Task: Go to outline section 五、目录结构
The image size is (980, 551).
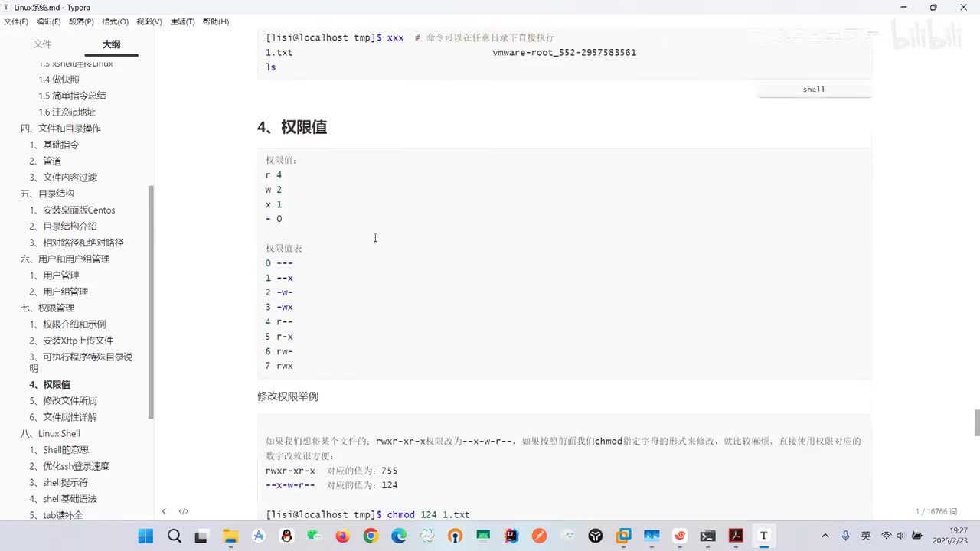Action: pos(47,194)
